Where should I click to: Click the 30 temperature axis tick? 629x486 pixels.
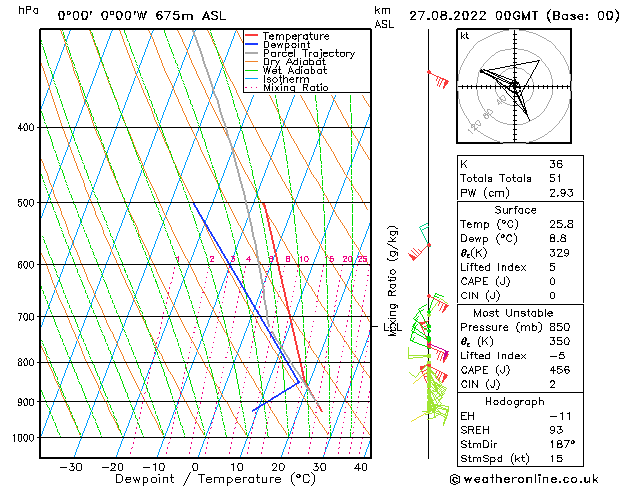pos(320,467)
